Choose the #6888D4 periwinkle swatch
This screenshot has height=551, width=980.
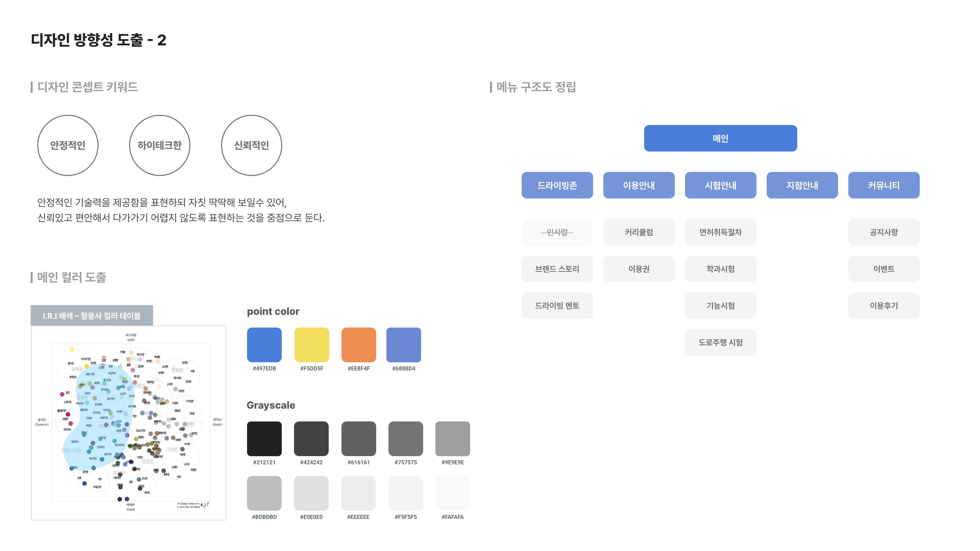[x=403, y=345]
